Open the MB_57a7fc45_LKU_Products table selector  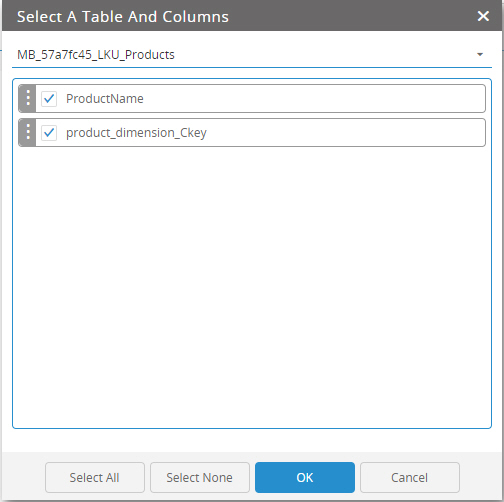252,55
